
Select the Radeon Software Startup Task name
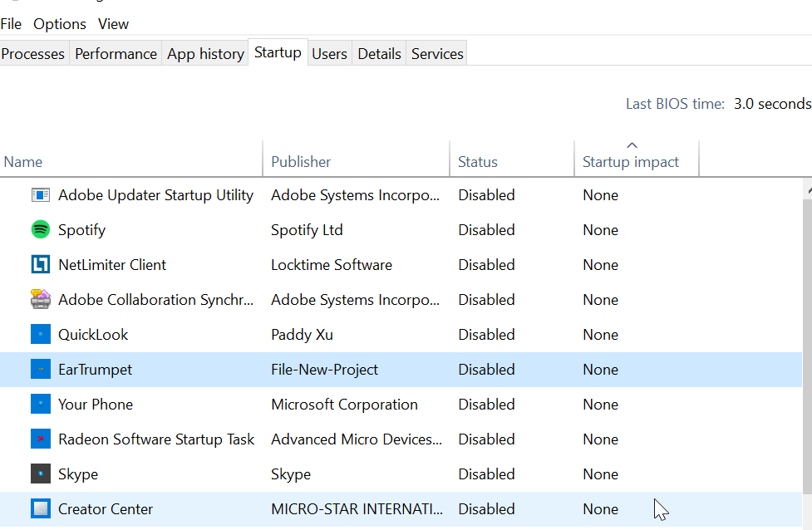pyautogui.click(x=156, y=439)
